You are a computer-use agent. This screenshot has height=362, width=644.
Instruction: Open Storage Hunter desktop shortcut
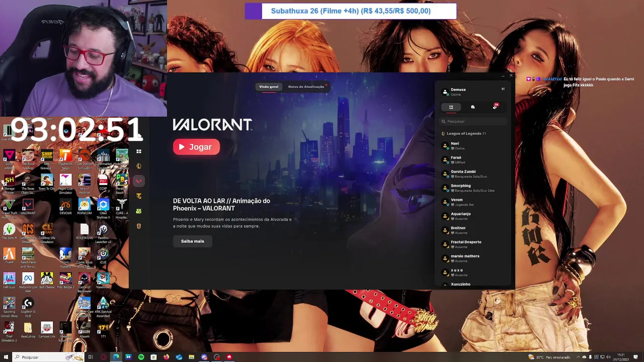[9, 185]
